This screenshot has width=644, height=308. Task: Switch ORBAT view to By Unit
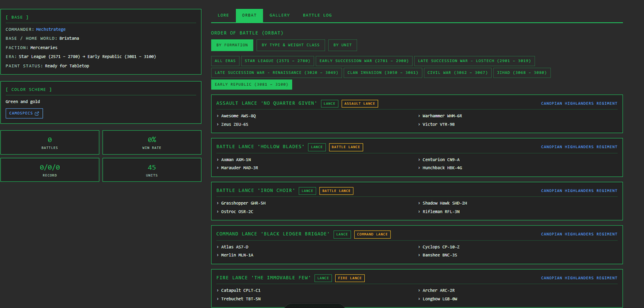pos(343,45)
